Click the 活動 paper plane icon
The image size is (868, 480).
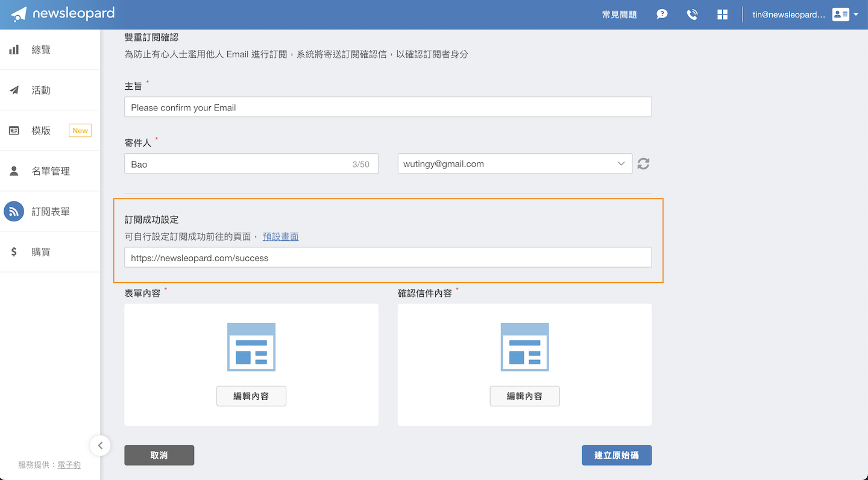click(14, 90)
